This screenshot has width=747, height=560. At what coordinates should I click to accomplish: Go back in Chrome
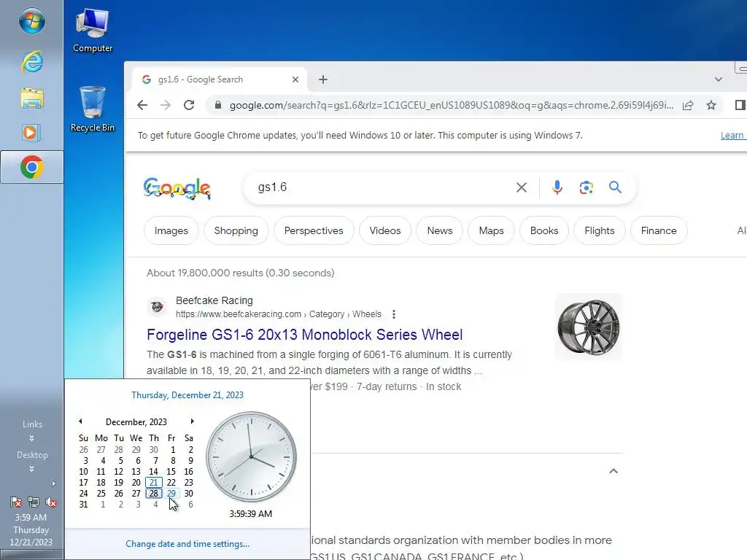[142, 105]
